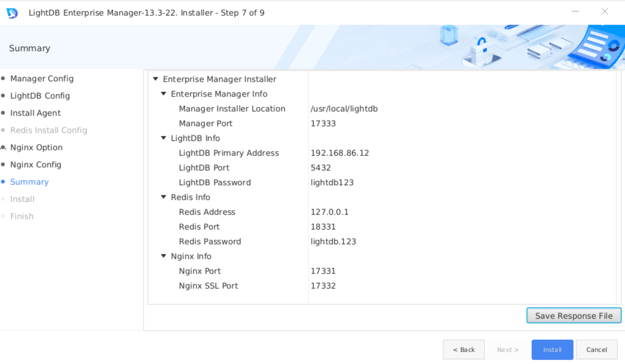This screenshot has width=625, height=364.
Task: Select the Redis Port row
Action: (x=382, y=227)
